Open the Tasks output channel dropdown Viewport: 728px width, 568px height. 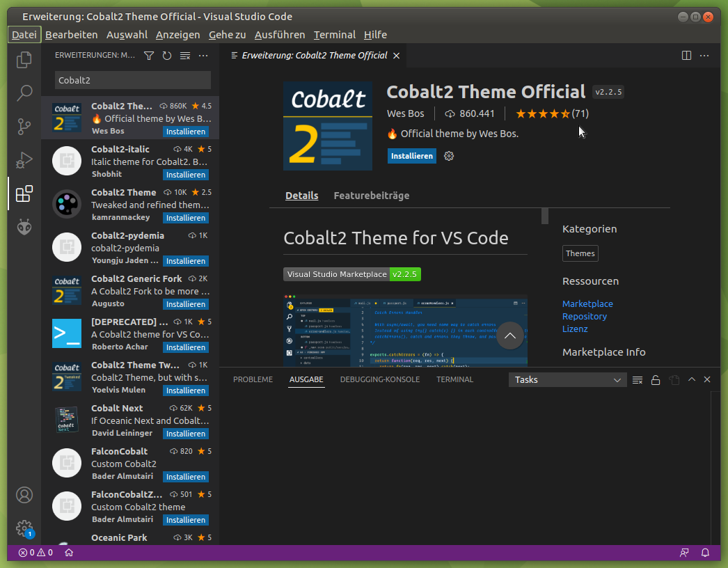[567, 380]
